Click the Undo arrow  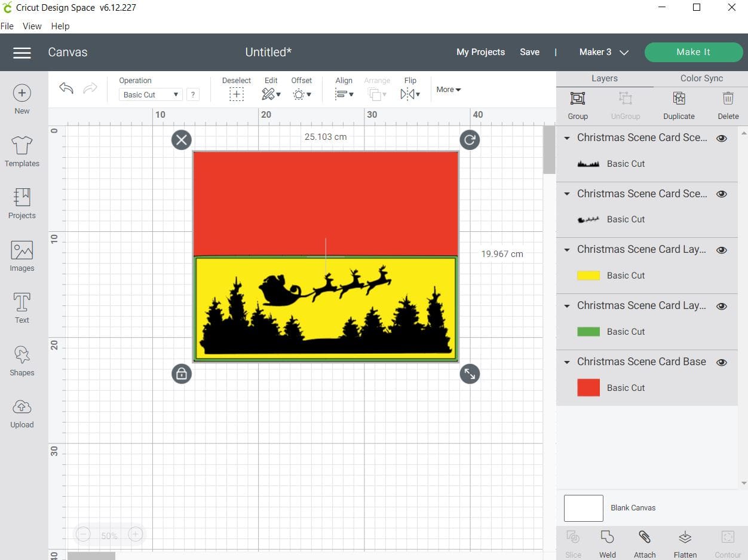point(66,88)
